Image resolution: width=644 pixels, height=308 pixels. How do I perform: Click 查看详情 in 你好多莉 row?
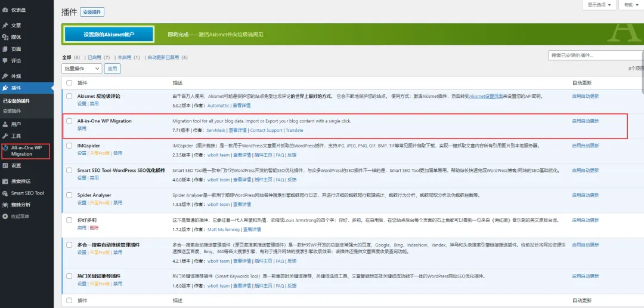pos(252,229)
